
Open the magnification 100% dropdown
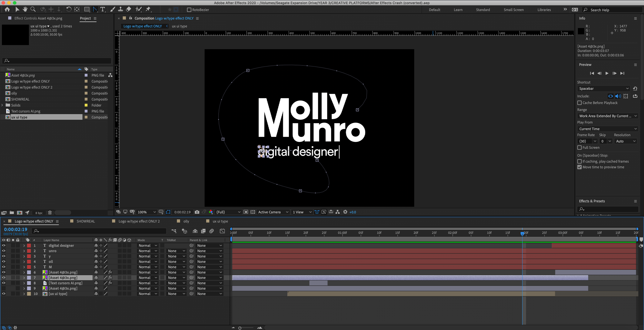[x=147, y=212]
